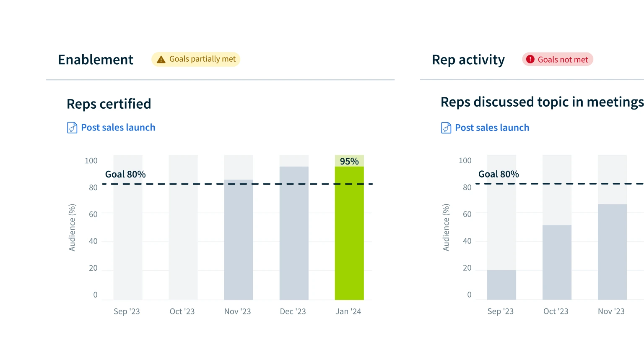Screen dimensions: 644x363
Task: Click the document icon under Reps certified
Action: [x=72, y=128]
